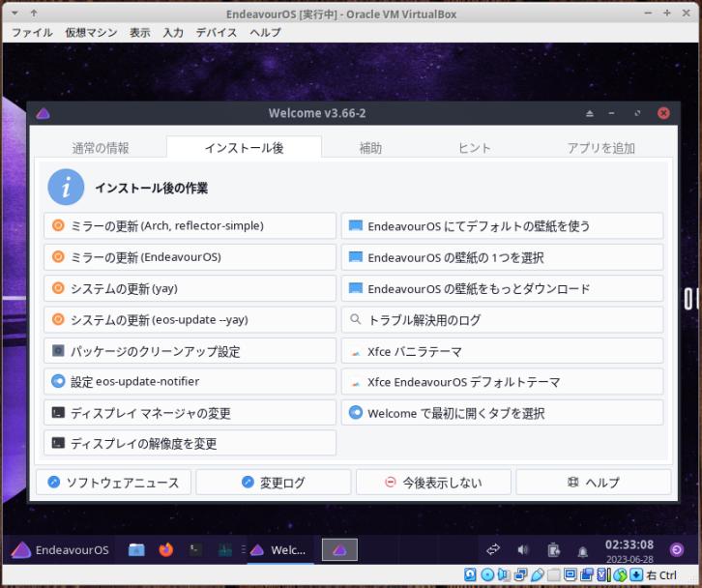Open the ファイル menu in VirtualBox
The image size is (702, 588).
[x=32, y=32]
